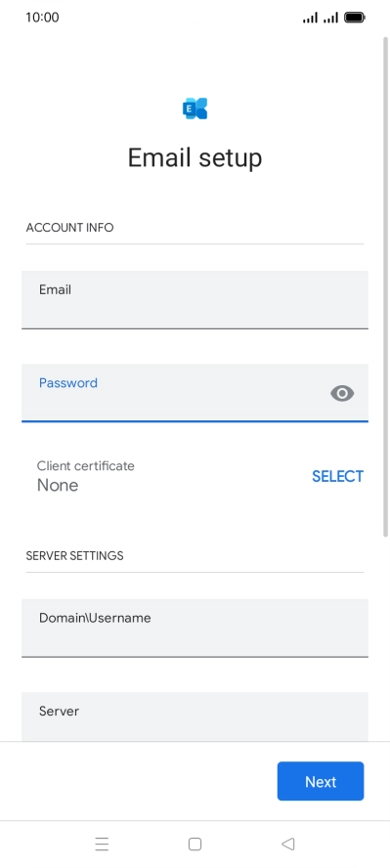Click the Exchange logo icon
This screenshot has width=390, height=868.
click(x=195, y=108)
